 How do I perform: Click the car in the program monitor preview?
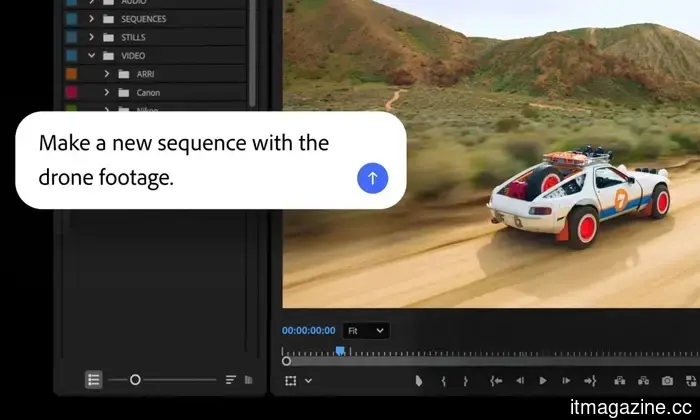(x=579, y=195)
